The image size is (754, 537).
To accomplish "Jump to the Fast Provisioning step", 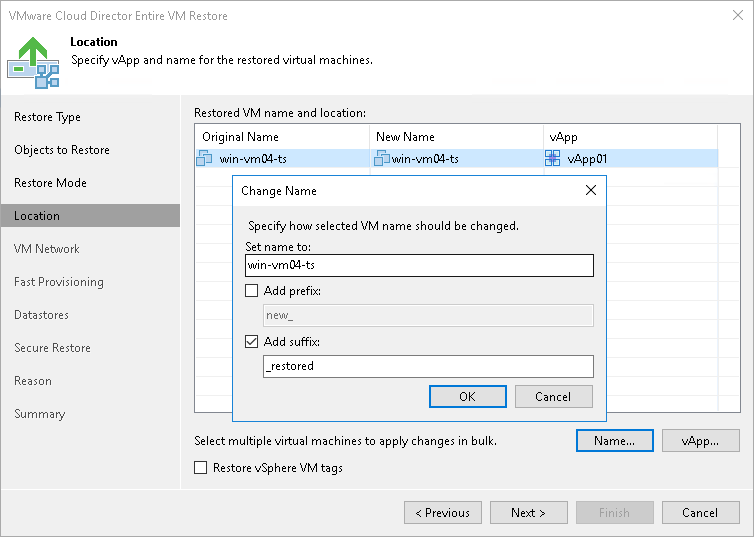I will pyautogui.click(x=59, y=282).
